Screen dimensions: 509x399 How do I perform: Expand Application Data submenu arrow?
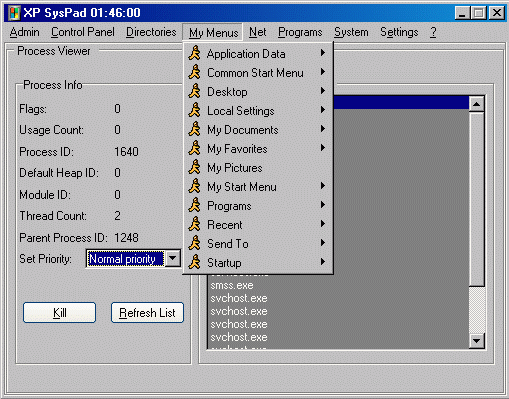coord(323,53)
